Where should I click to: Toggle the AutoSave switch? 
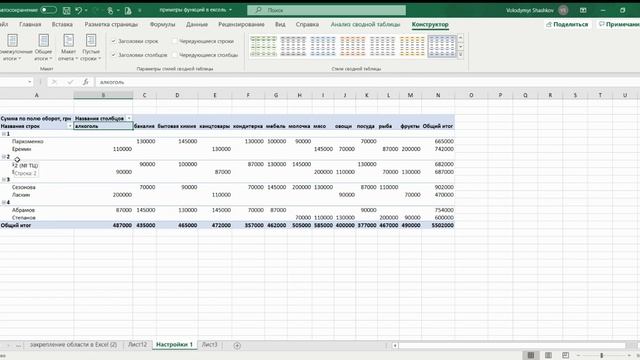[x=49, y=10]
